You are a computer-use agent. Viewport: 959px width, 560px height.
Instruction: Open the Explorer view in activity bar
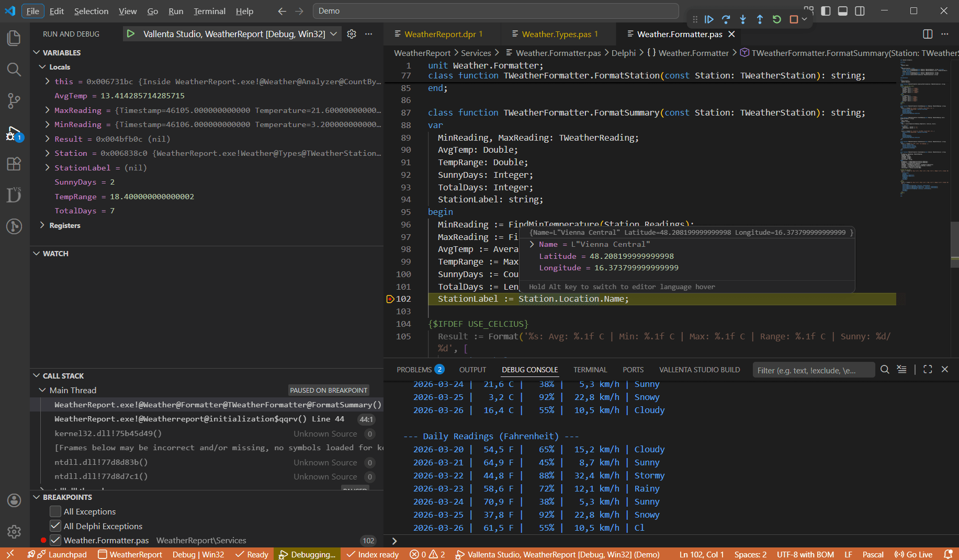point(14,38)
